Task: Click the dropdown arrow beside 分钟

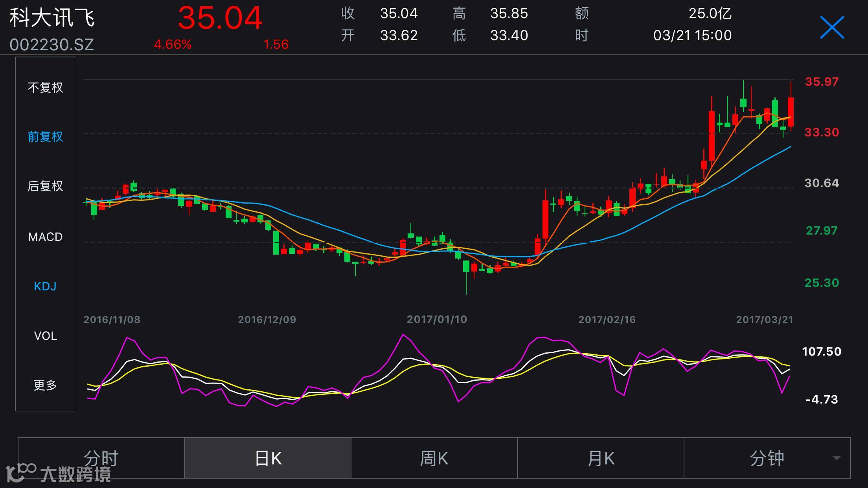Action: (x=837, y=458)
